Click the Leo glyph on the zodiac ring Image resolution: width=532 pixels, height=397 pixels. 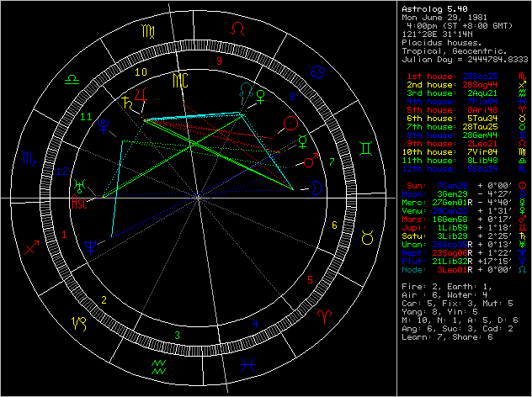pyautogui.click(x=240, y=29)
